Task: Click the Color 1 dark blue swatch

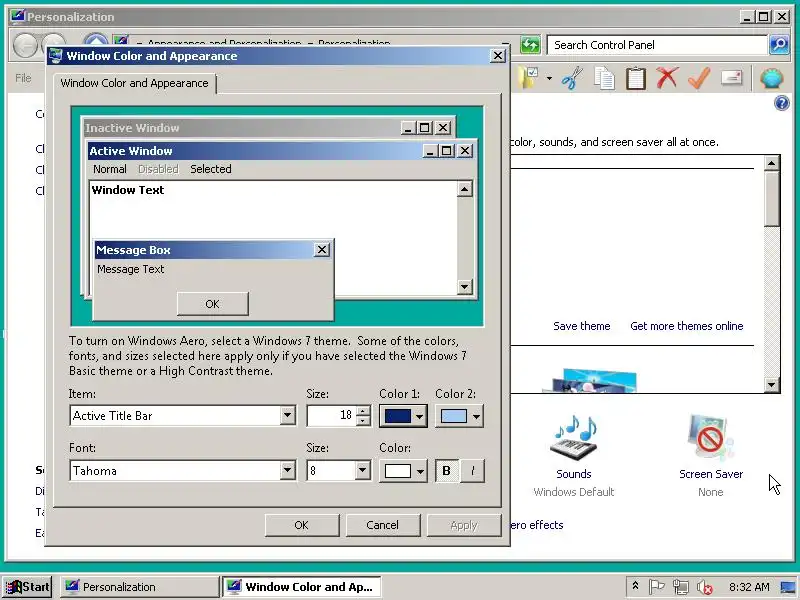Action: (397, 416)
